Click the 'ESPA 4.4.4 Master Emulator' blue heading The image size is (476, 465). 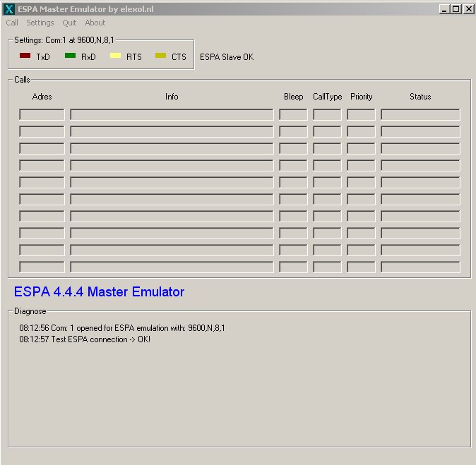point(99,292)
